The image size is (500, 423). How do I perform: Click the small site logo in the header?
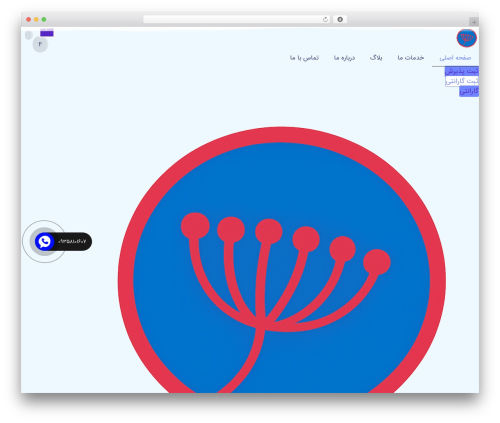point(466,38)
